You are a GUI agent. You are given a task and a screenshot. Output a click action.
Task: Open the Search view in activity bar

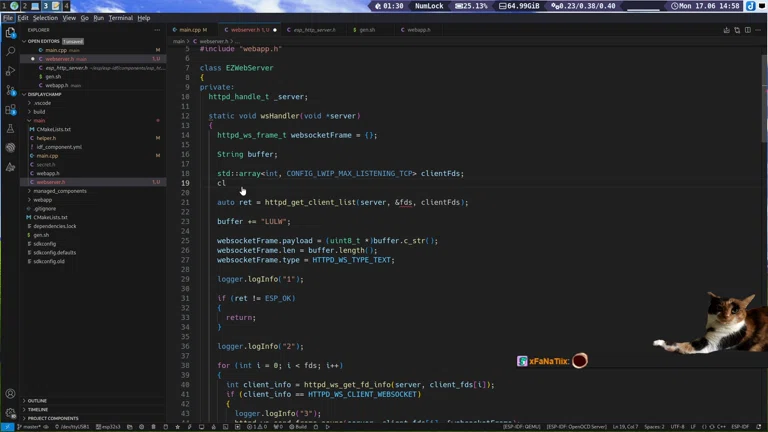tap(11, 51)
